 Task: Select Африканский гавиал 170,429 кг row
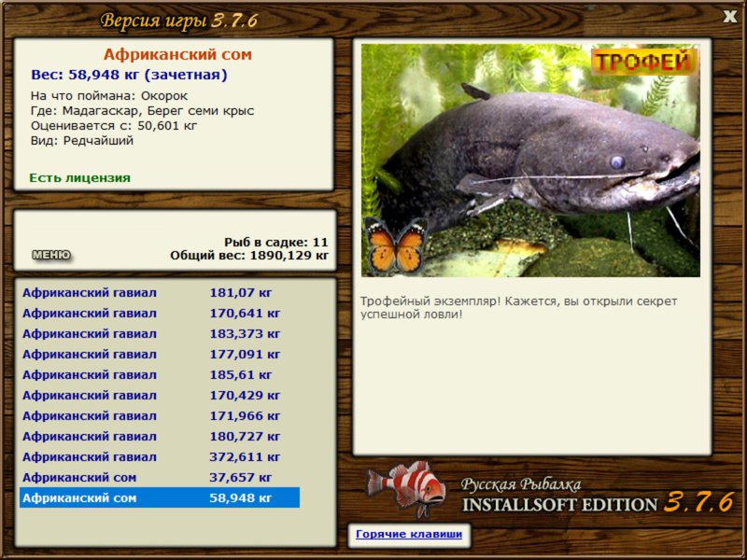tap(160, 395)
